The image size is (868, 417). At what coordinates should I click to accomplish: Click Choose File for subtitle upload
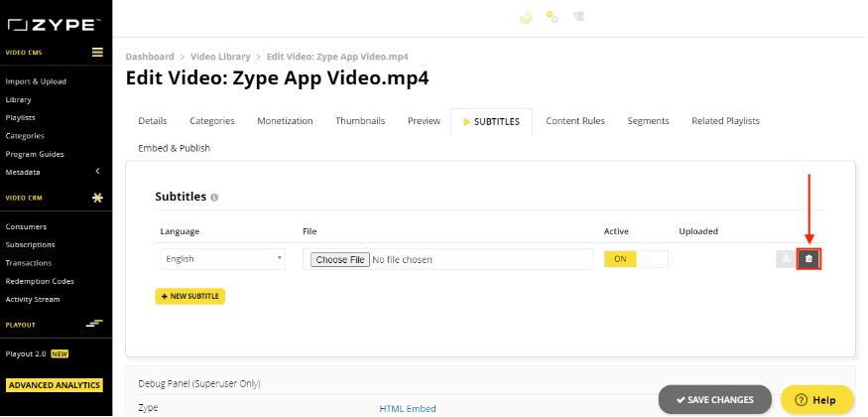click(x=340, y=260)
